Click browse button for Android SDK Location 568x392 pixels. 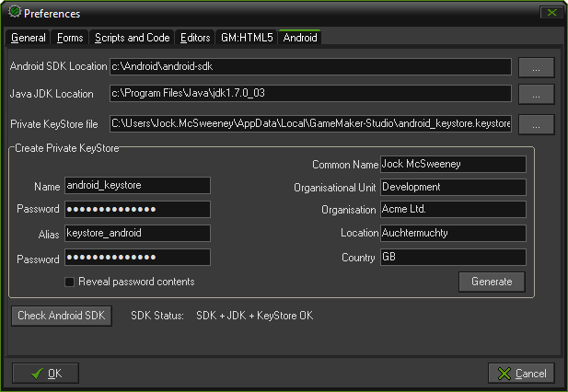(536, 66)
